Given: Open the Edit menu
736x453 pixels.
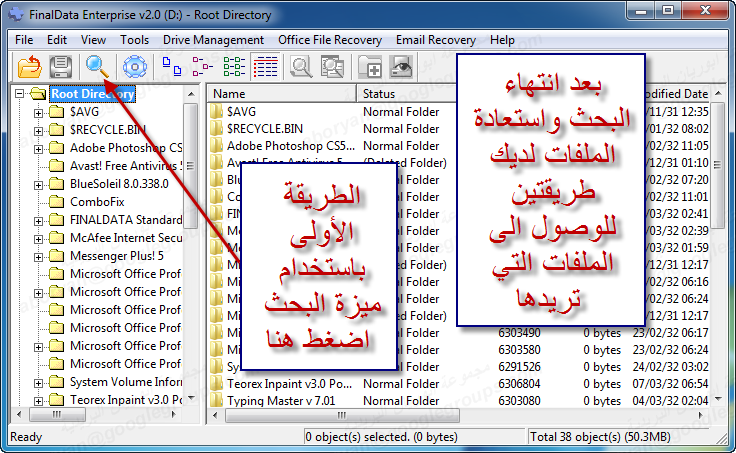Looking at the screenshot, I should [57, 40].
